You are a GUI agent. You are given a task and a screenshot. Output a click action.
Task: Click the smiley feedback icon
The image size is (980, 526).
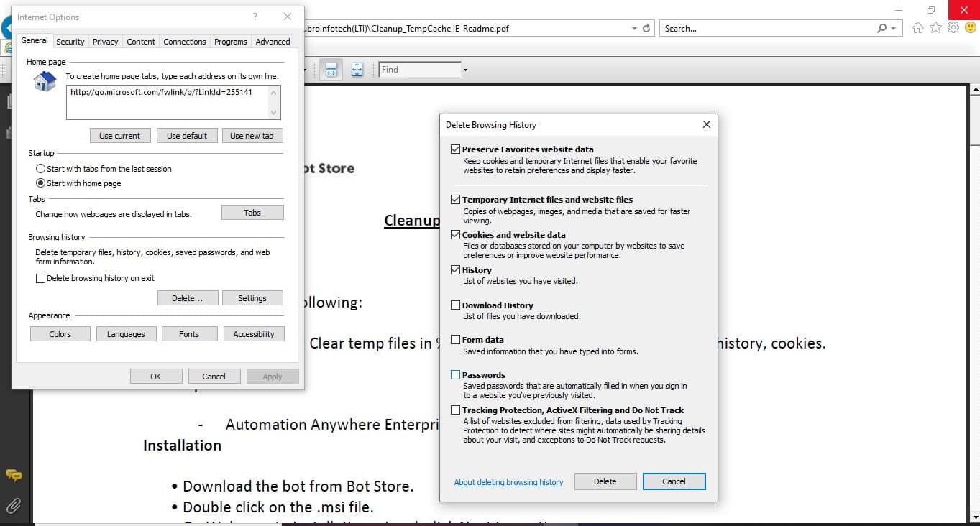pyautogui.click(x=971, y=28)
